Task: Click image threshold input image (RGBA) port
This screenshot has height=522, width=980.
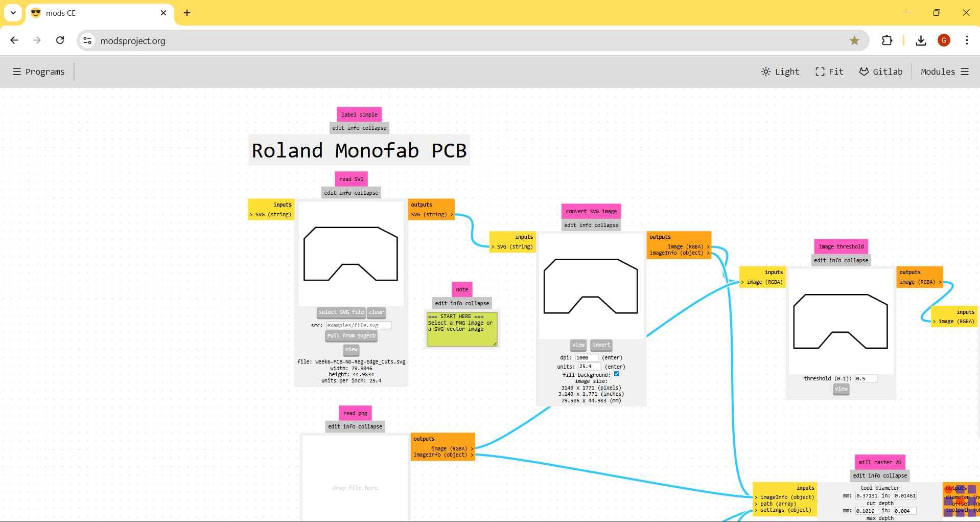Action: [x=762, y=282]
